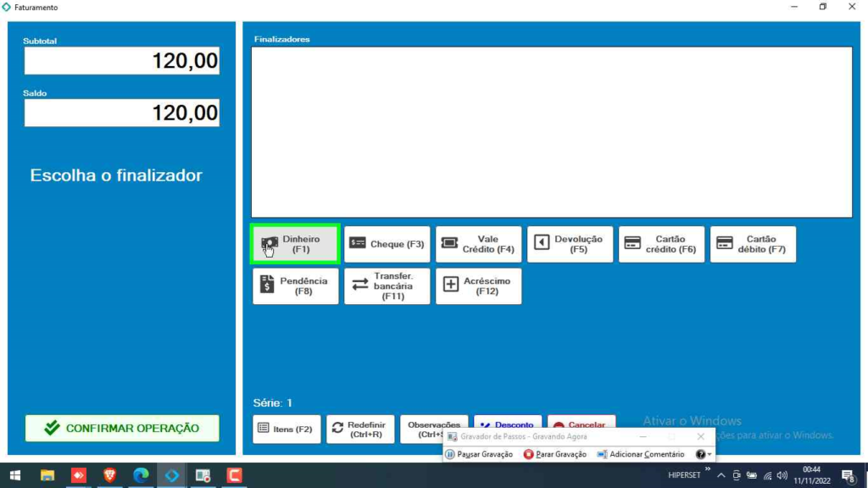This screenshot has height=488, width=868.
Task: Stop recording via Parar Gravação
Action: pyautogui.click(x=555, y=454)
